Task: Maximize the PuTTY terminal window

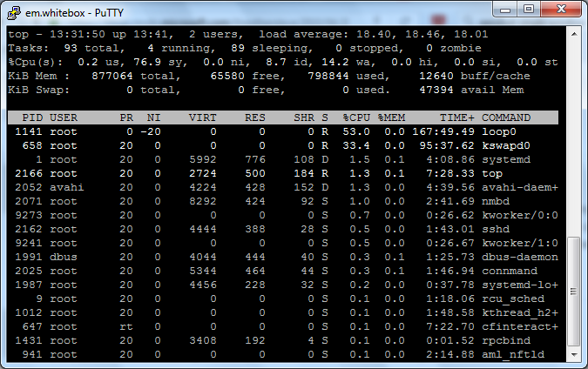Action: (529, 9)
